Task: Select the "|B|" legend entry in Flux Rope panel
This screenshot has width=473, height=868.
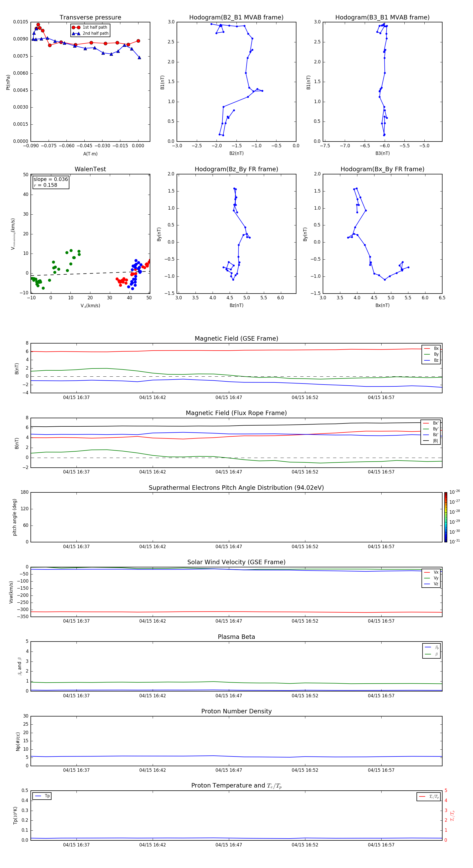Action: [431, 441]
